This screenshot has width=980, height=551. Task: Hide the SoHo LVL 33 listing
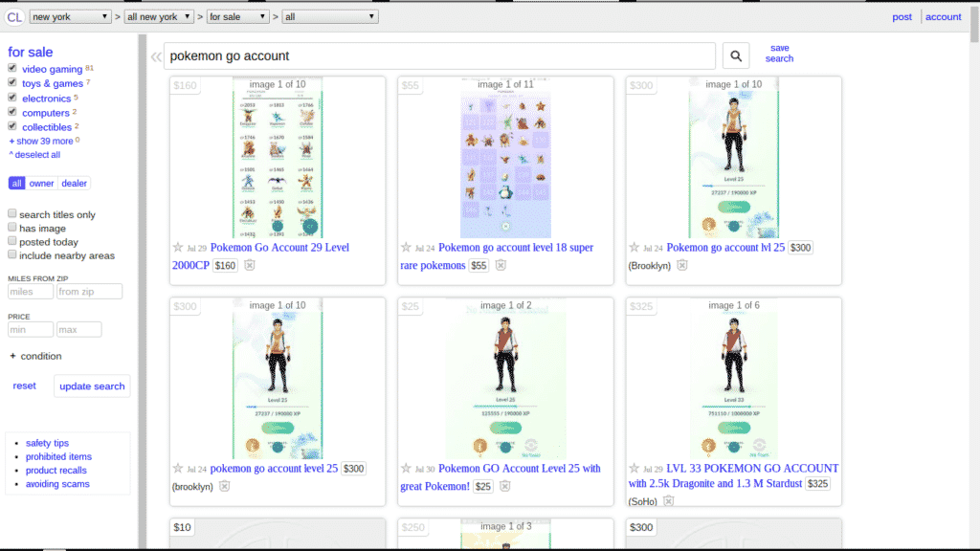click(668, 500)
